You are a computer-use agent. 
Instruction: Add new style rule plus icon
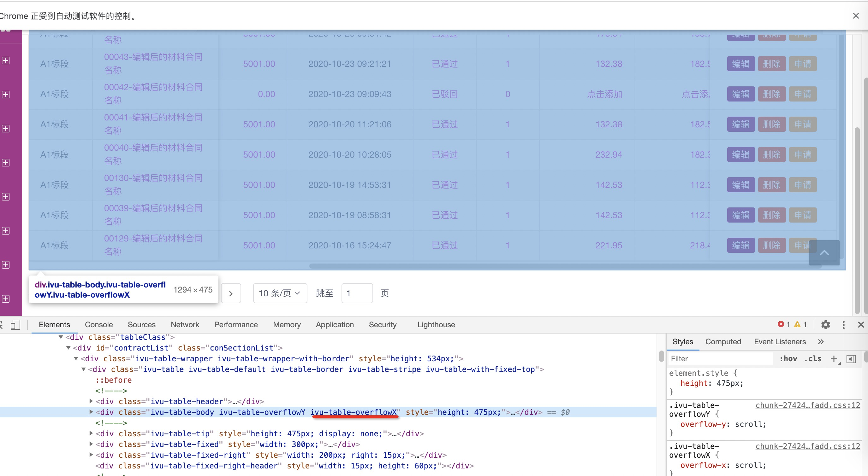coord(834,358)
